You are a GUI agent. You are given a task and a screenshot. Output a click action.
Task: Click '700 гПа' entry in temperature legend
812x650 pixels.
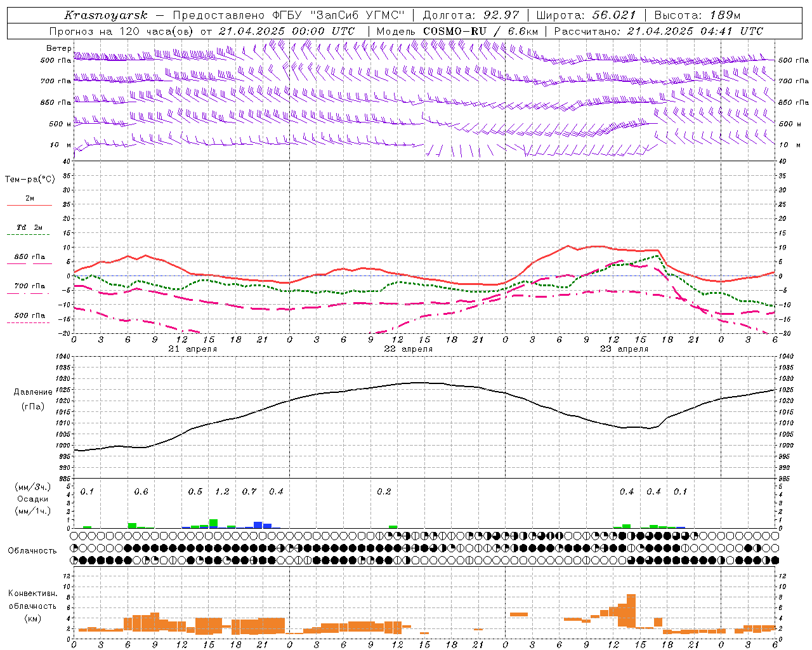(29, 286)
